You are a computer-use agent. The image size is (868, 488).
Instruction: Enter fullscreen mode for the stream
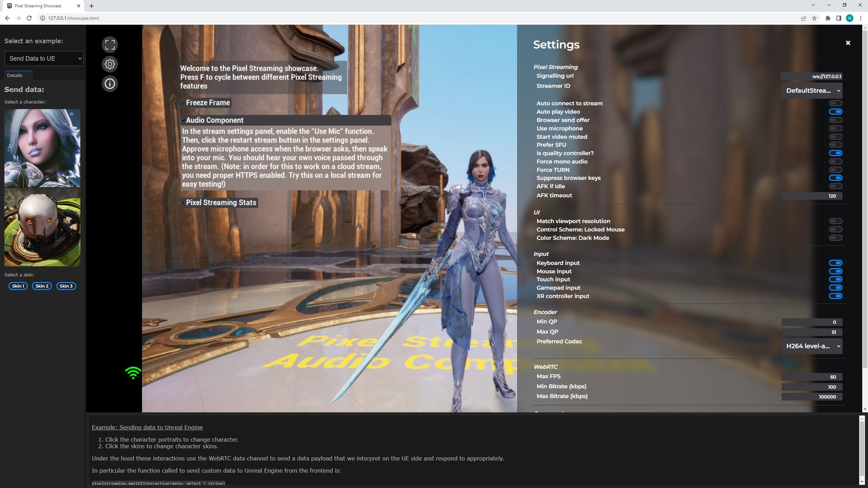click(x=109, y=45)
